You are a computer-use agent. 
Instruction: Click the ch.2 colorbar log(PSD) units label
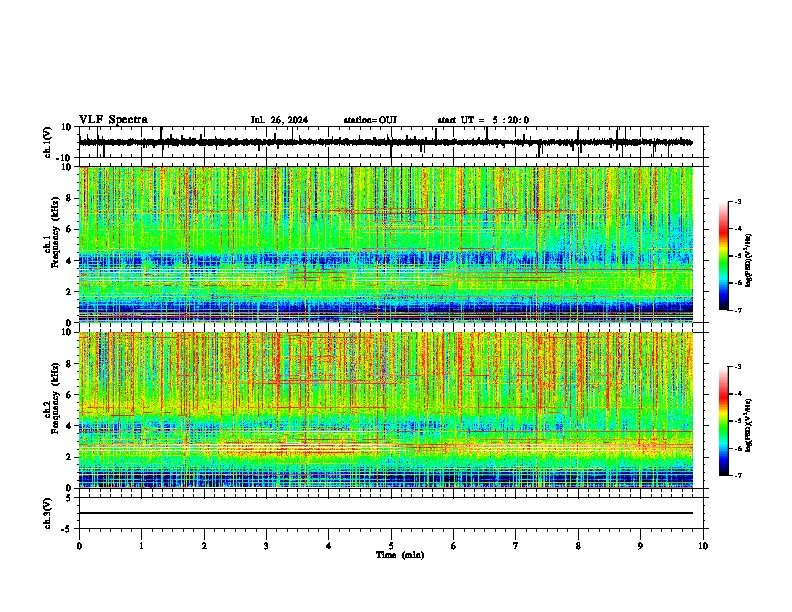(x=749, y=426)
